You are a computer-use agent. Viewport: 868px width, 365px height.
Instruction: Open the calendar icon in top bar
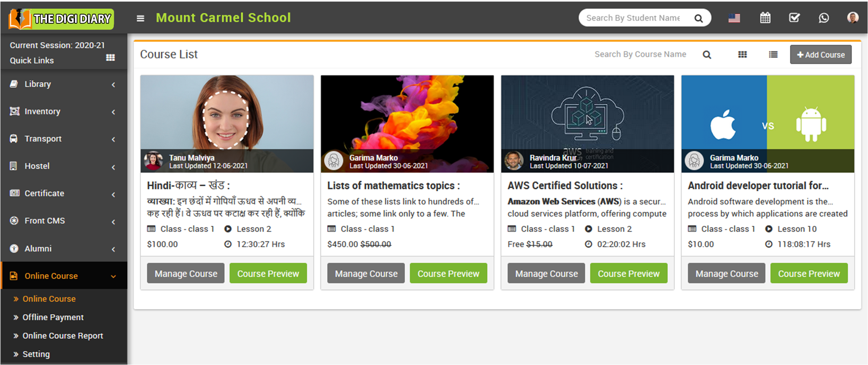coord(765,18)
